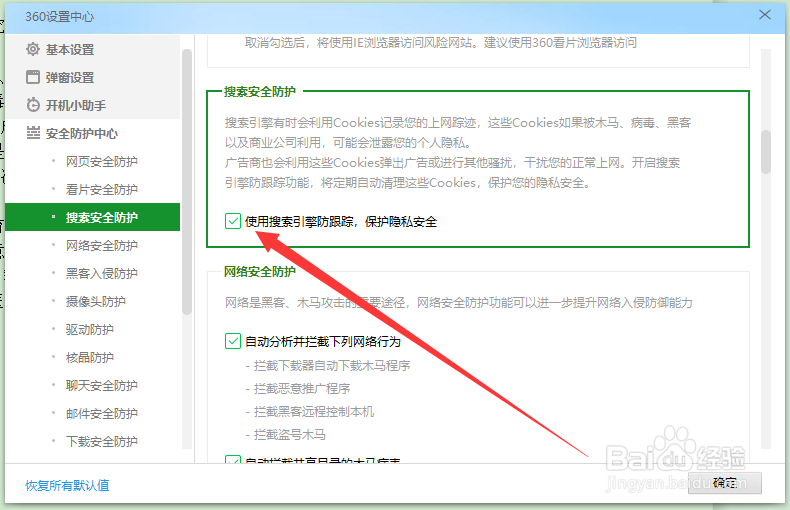Open 网页安全防护 in sidebar
Viewport: 790px width, 510px height.
coord(101,161)
